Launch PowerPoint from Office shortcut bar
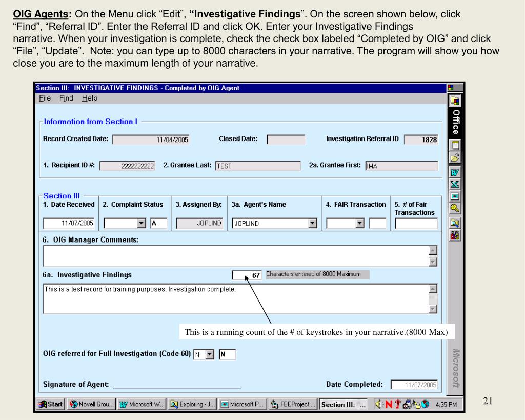The image size is (525, 420). [455, 196]
